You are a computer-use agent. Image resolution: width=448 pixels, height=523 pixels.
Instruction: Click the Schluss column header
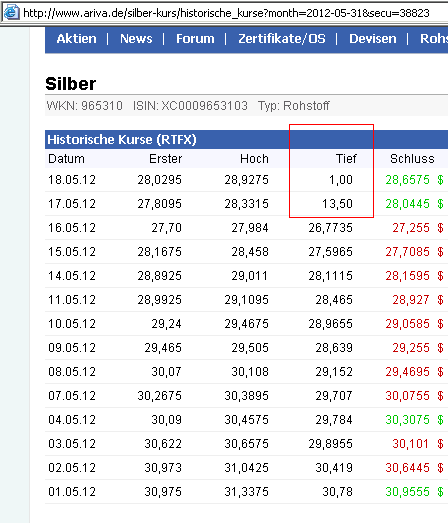[412, 159]
